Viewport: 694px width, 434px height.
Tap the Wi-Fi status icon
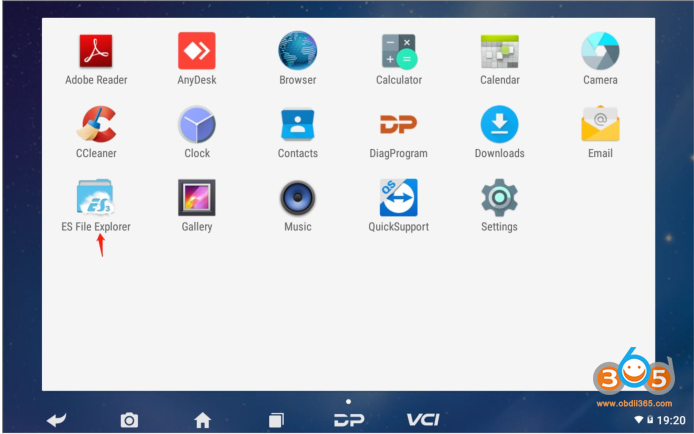[639, 419]
